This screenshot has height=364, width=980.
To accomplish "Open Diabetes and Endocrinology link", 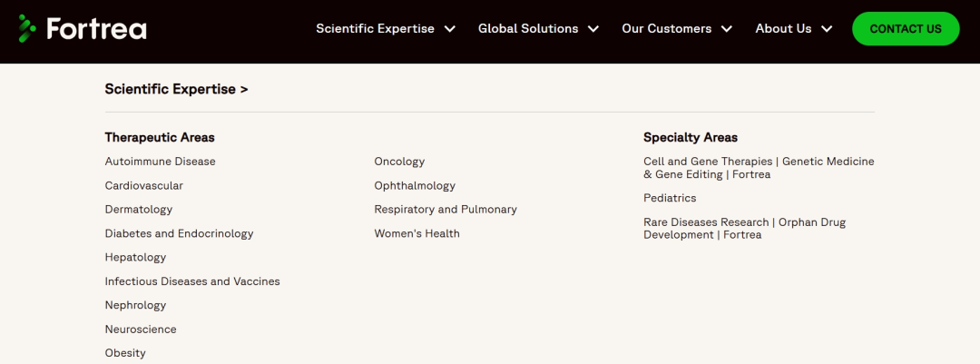I will tap(179, 233).
